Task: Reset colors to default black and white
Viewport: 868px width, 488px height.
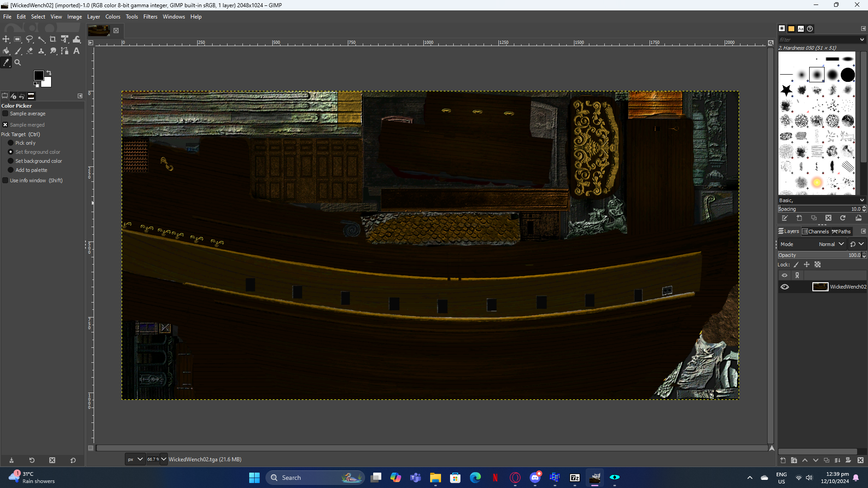Action: 36,85
